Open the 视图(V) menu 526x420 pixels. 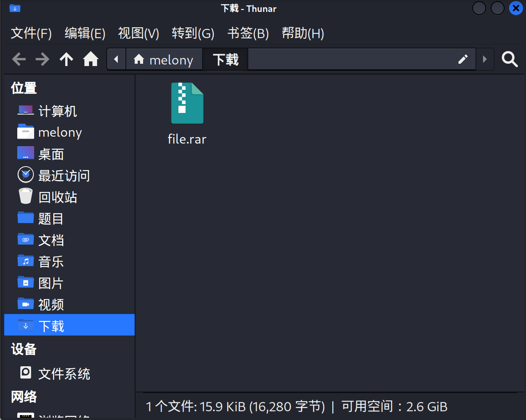click(139, 33)
